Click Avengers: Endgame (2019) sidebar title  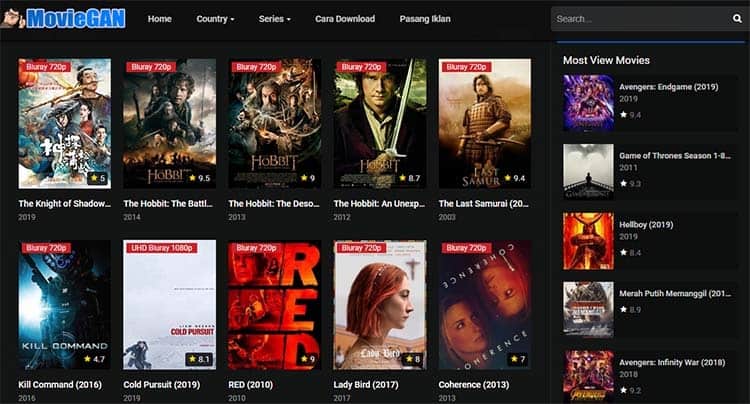[669, 87]
